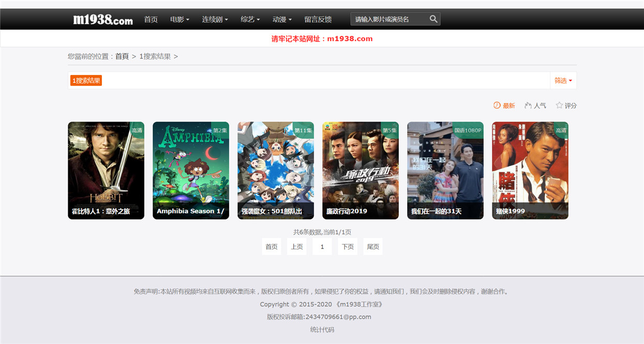Click the 下页 pagination button
644x344 pixels.
pos(348,247)
